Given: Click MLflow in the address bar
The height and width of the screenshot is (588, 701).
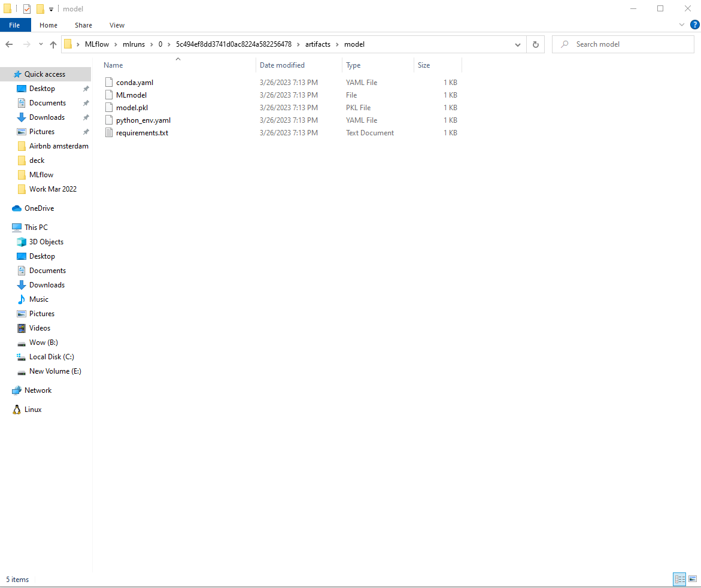Looking at the screenshot, I should click(97, 44).
